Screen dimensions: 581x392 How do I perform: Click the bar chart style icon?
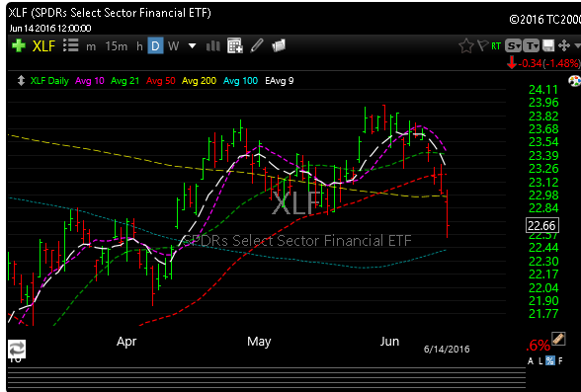coord(213,45)
